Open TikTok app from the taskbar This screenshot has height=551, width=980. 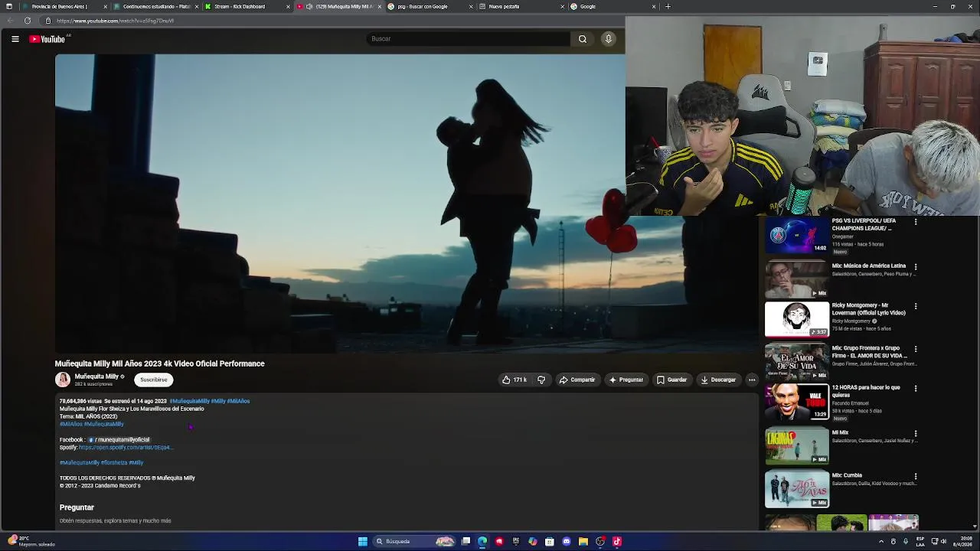tap(617, 542)
